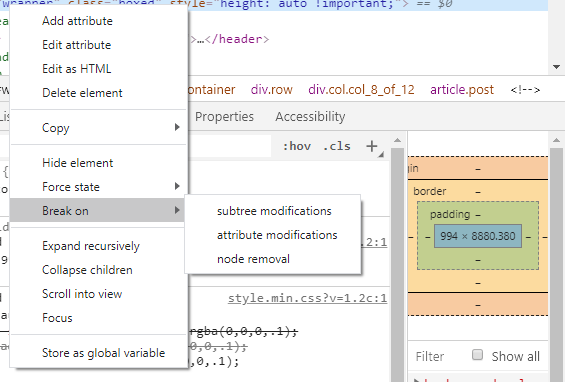Select div.col.col_8_of_12 breadcrumb
565x382 pixels.
click(x=361, y=89)
